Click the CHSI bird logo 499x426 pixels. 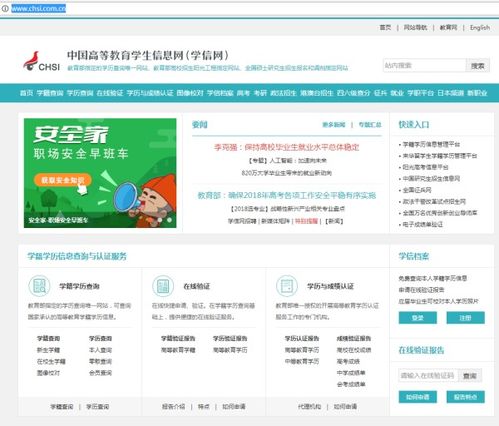41,61
